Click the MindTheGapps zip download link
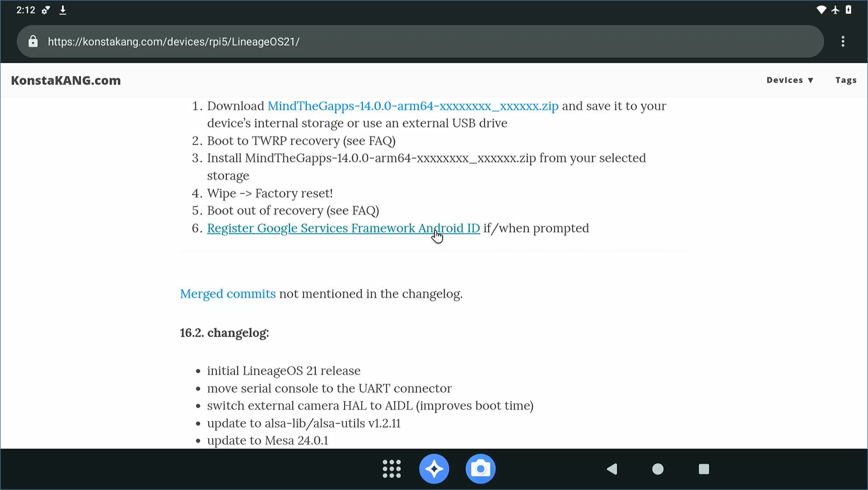 (x=413, y=106)
